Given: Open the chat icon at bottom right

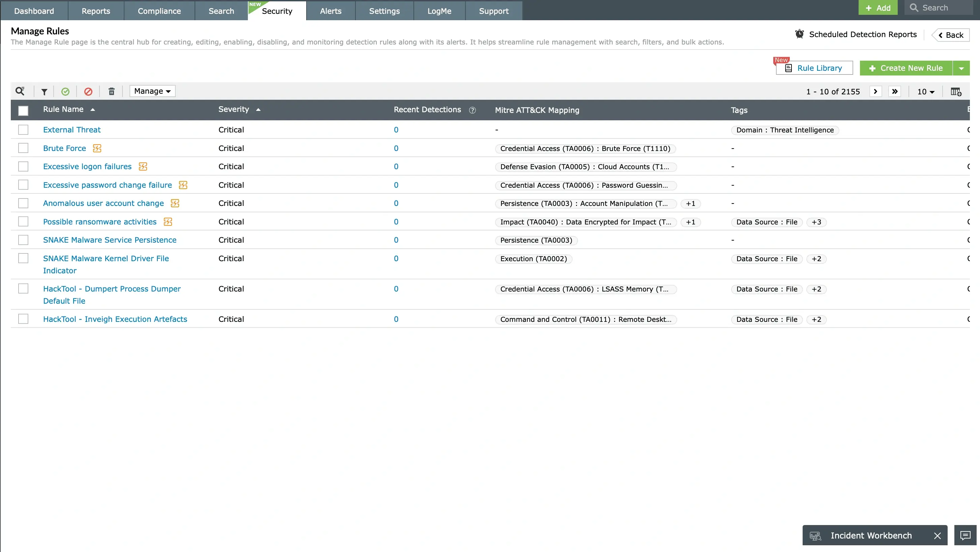Looking at the screenshot, I should (x=965, y=535).
